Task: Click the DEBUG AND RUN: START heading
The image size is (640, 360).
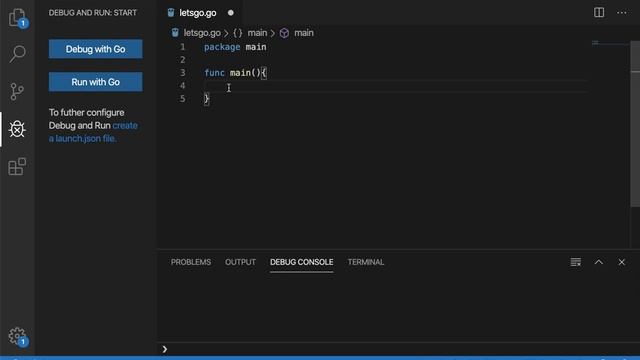Action: (93, 13)
